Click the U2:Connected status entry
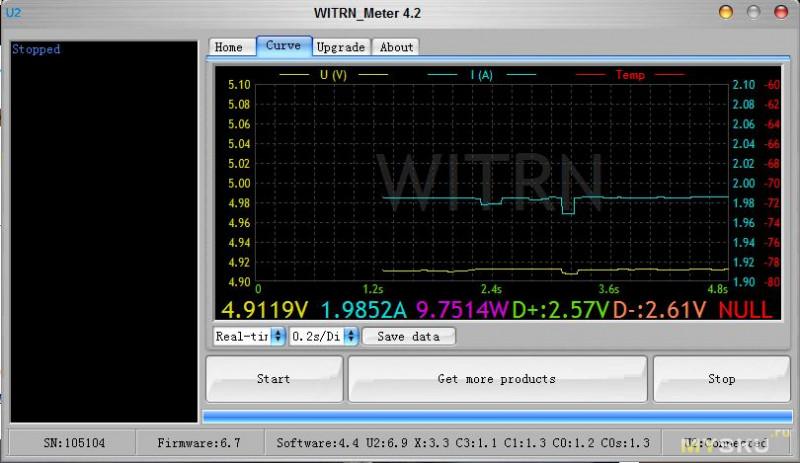 pyautogui.click(x=725, y=443)
